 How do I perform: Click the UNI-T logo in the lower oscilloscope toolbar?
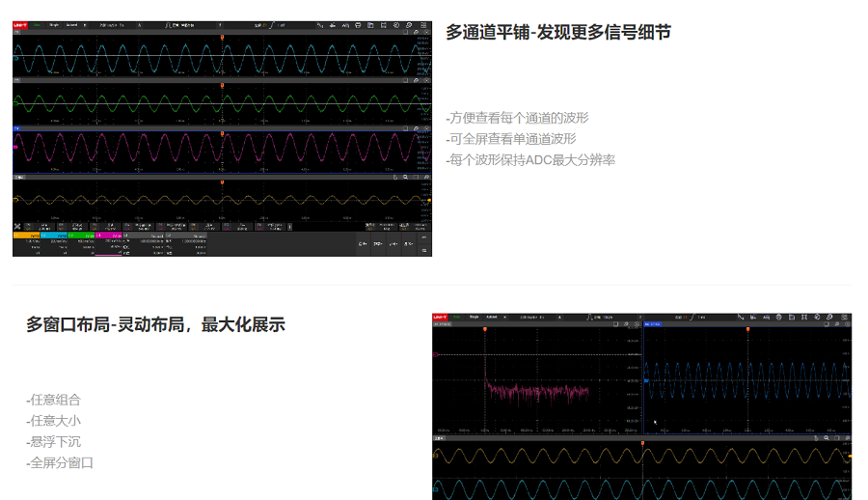(442, 318)
